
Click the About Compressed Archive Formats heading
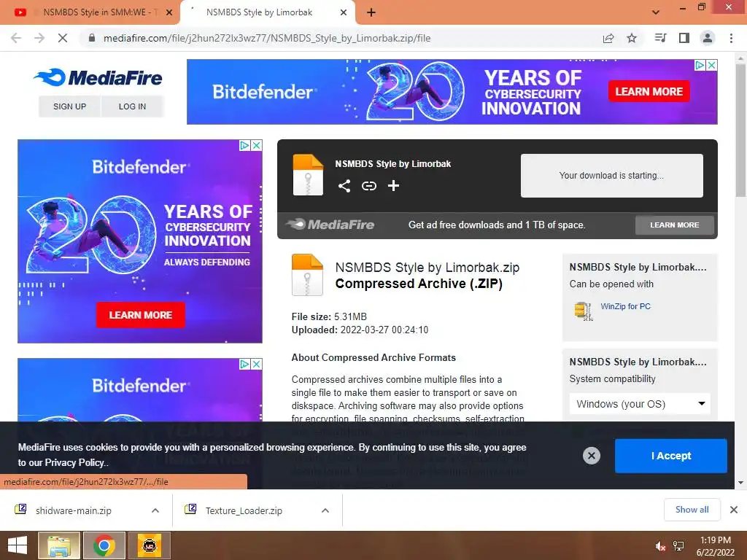coord(373,357)
